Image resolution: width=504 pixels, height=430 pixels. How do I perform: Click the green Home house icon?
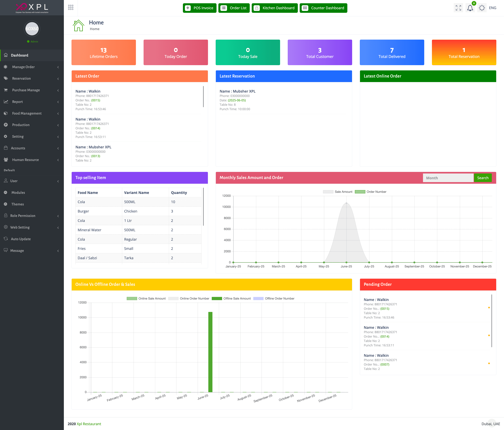tap(78, 25)
